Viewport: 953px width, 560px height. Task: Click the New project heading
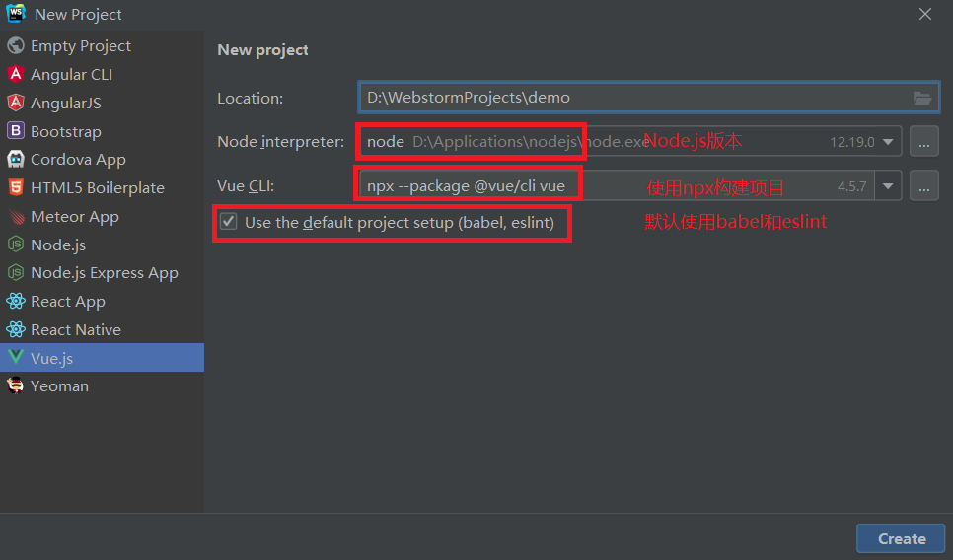point(262,50)
